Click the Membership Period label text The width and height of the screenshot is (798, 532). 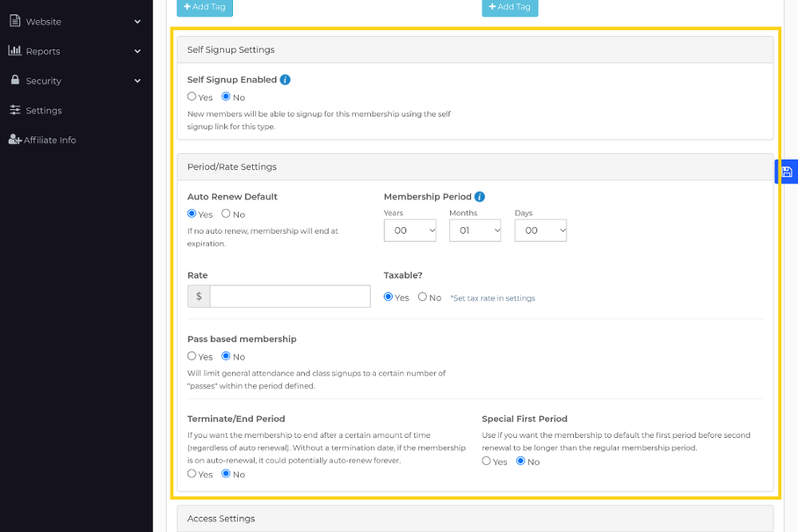tap(428, 197)
